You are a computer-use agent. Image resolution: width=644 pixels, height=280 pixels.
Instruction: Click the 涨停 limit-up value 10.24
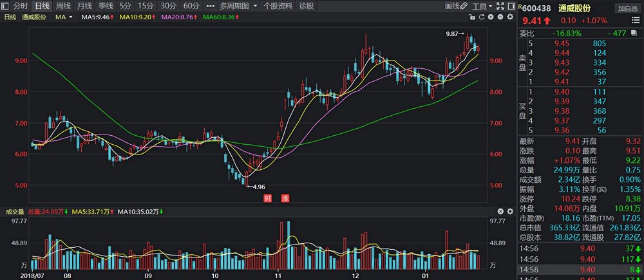(x=571, y=199)
